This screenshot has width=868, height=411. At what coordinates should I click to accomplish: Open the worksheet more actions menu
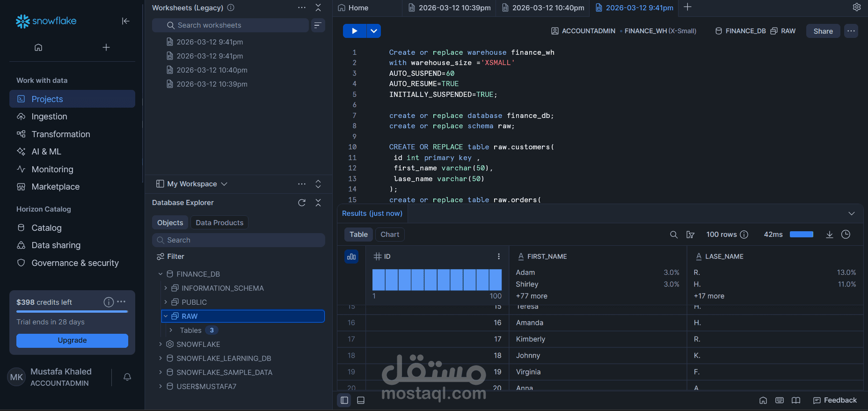pos(851,31)
